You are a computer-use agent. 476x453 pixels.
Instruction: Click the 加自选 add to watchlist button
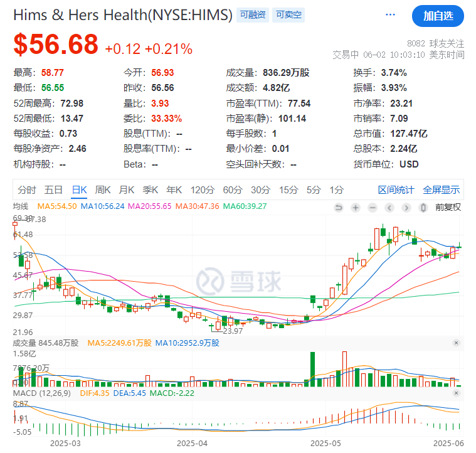pos(438,16)
